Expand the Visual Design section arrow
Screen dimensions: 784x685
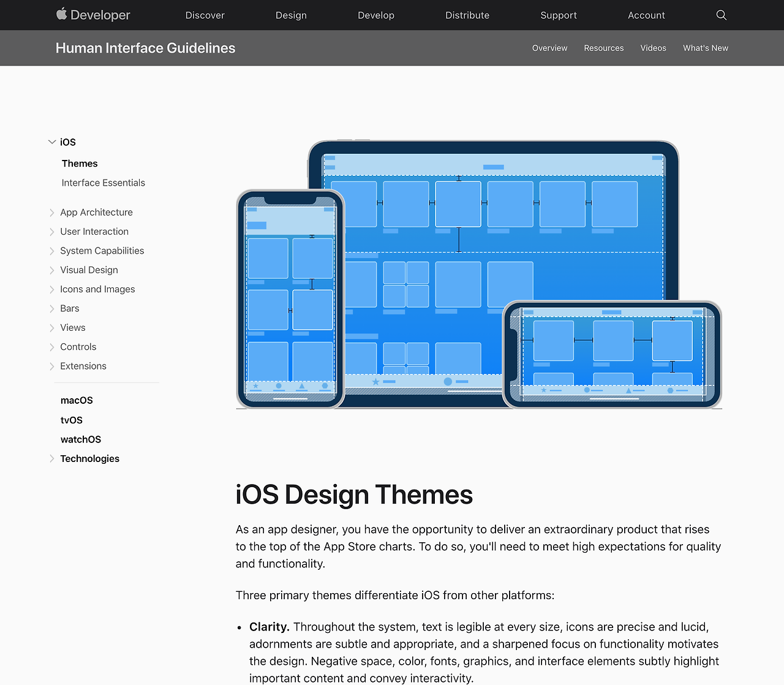pos(51,270)
